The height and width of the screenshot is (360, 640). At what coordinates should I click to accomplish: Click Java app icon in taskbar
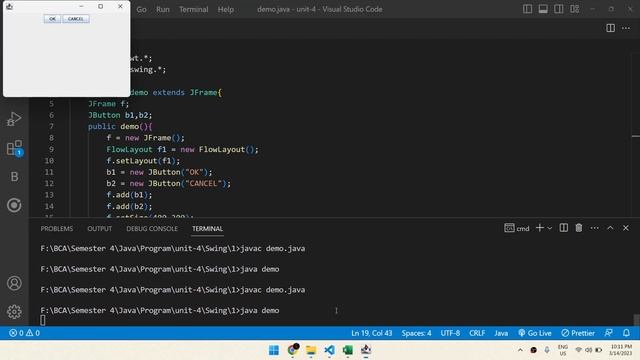tap(366, 350)
